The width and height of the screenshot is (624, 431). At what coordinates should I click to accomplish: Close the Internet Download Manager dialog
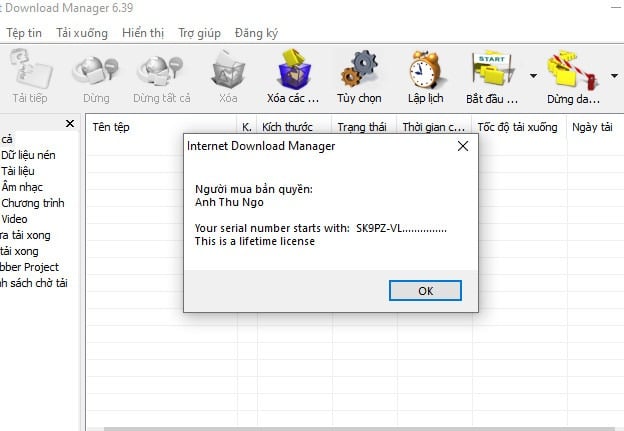coord(463,146)
